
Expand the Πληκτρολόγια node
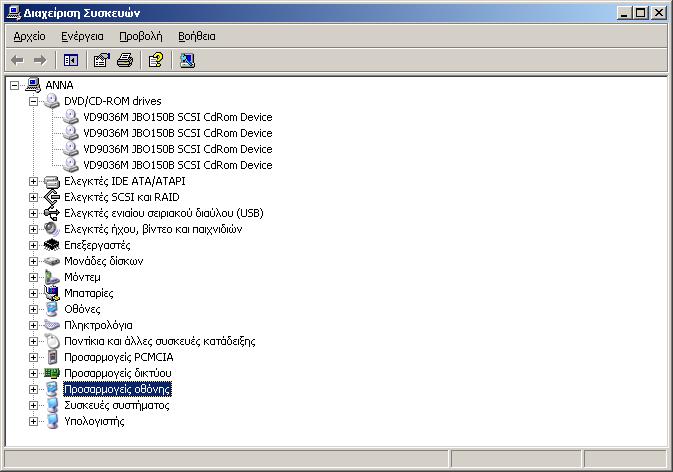(33, 326)
